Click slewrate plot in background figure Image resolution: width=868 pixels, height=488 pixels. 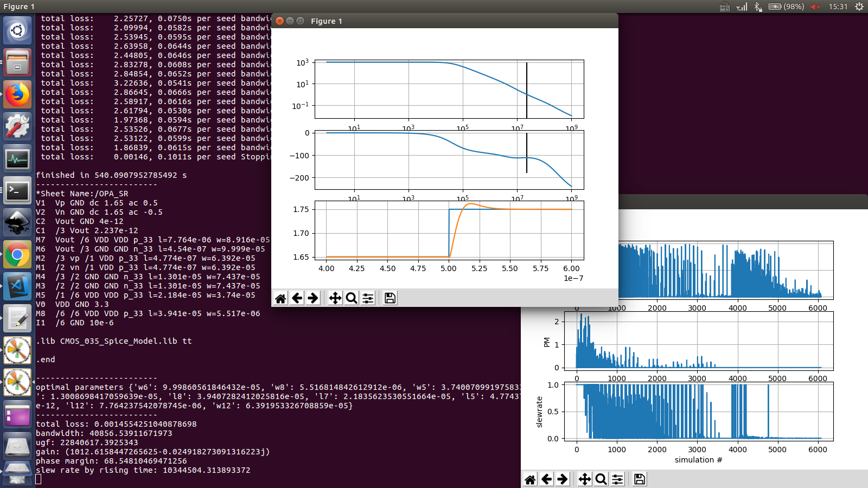coord(699,412)
